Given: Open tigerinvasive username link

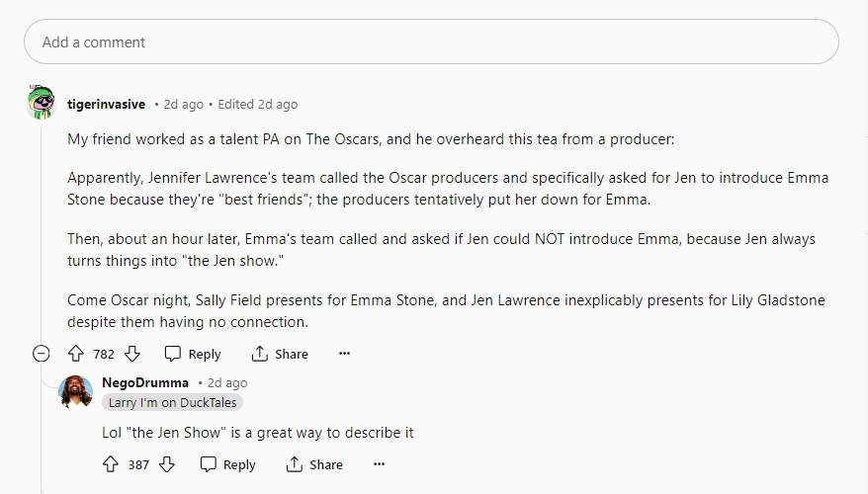Looking at the screenshot, I should [x=106, y=104].
